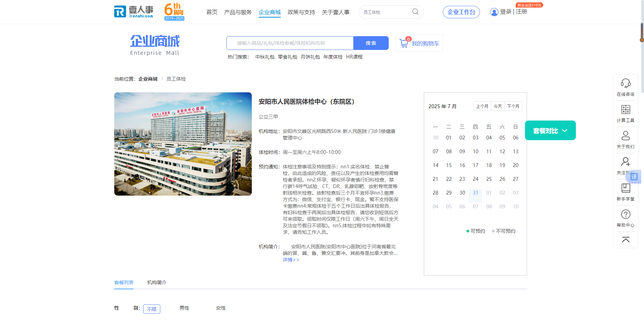Click the hospital building photo
644x322 pixels.
(x=183, y=144)
